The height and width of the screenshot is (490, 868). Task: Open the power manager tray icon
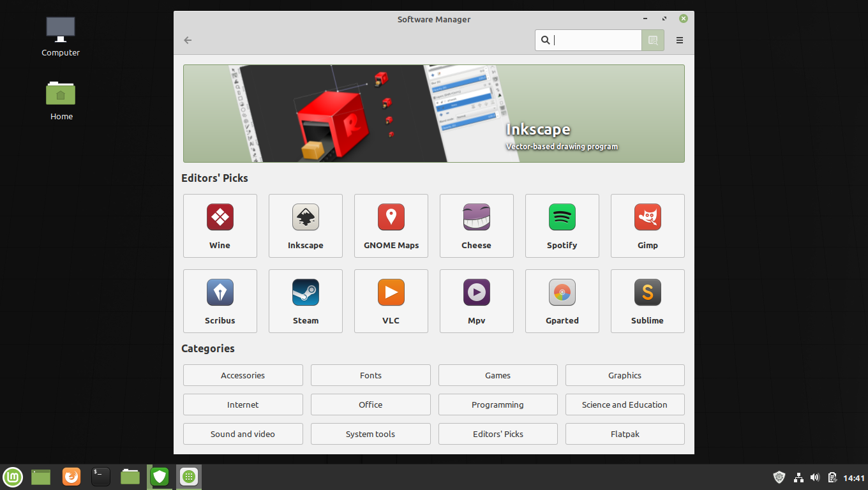click(832, 477)
